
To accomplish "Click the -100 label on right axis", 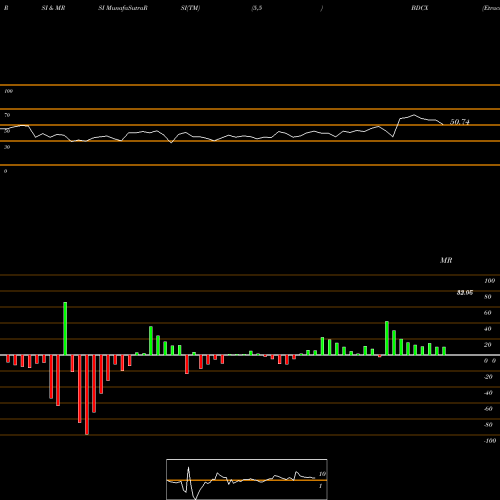I will (490, 441).
